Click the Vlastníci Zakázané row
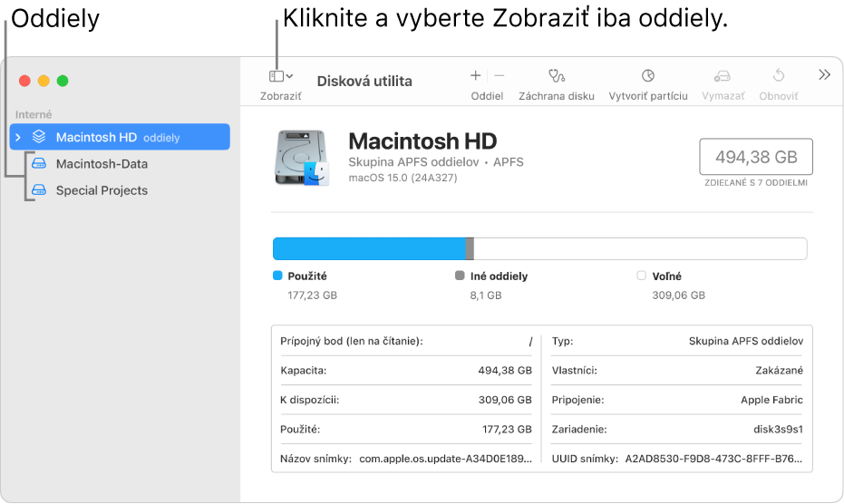The image size is (844, 504). [x=677, y=371]
